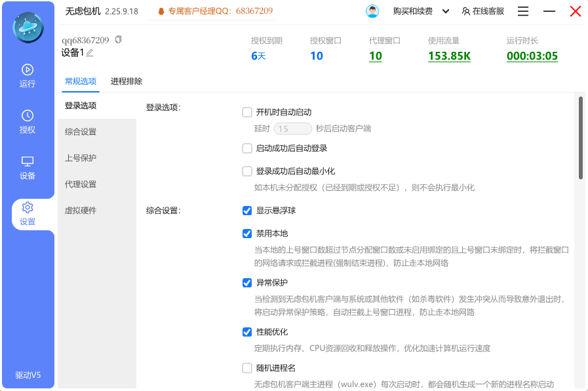588x391 pixels.
Task: Click the 延时 seconds input field
Action: pos(292,129)
